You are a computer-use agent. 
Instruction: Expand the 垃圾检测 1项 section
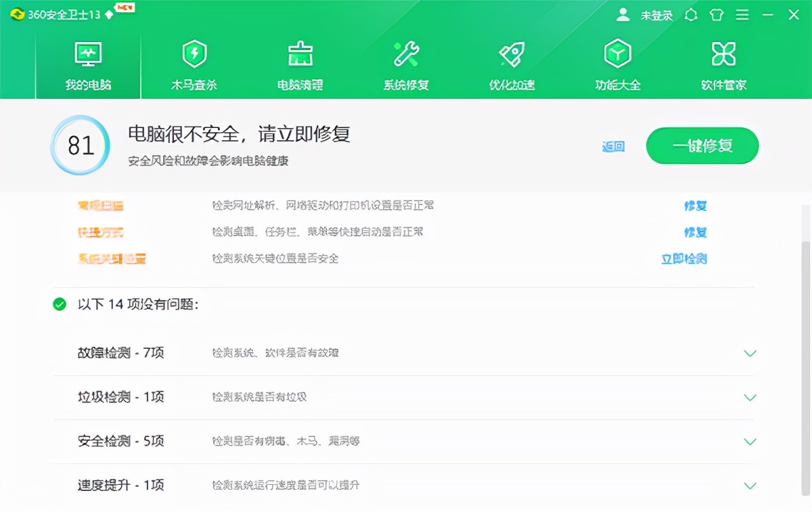click(x=750, y=397)
